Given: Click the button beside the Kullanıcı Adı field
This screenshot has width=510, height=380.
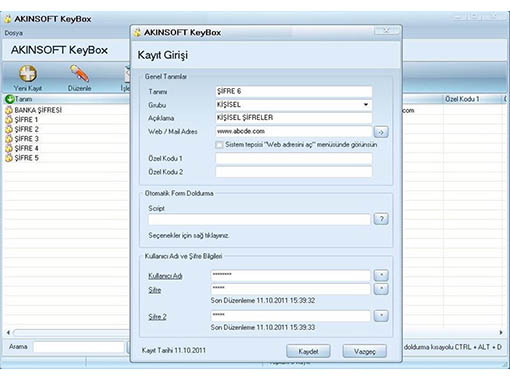Looking at the screenshot, I should click(x=381, y=275).
